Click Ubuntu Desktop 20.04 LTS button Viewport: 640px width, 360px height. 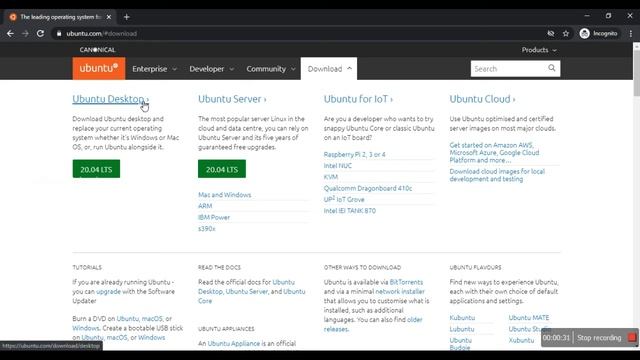(x=96, y=169)
